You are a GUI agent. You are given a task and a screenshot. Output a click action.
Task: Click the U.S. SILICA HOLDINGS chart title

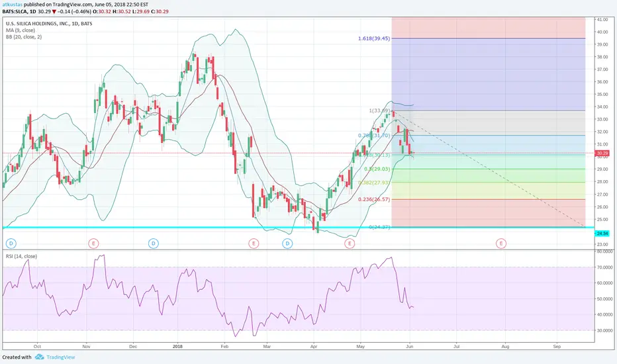point(49,24)
